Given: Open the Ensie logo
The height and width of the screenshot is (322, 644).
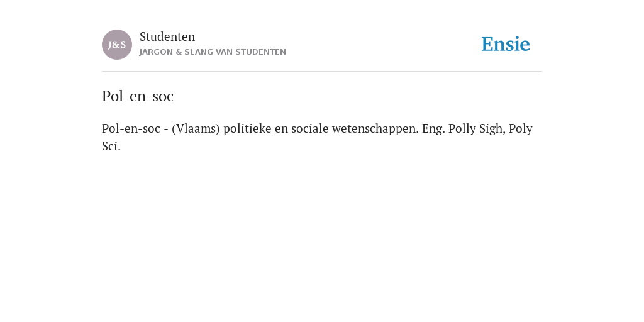Looking at the screenshot, I should click(506, 44).
